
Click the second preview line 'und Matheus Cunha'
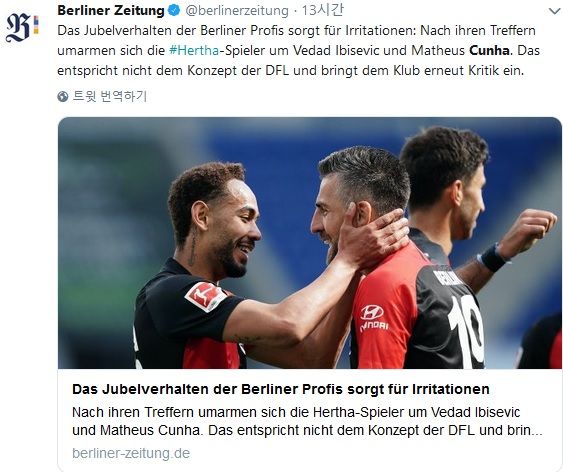point(307,430)
